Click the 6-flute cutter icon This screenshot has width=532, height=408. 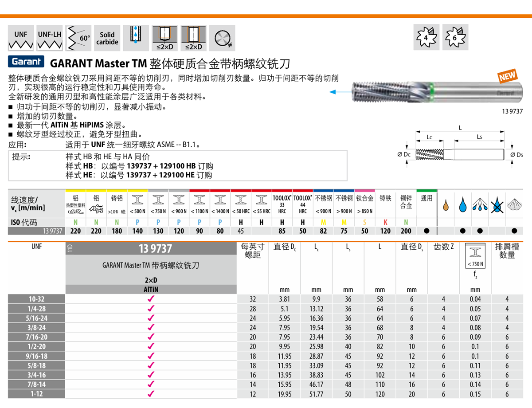click(x=454, y=38)
